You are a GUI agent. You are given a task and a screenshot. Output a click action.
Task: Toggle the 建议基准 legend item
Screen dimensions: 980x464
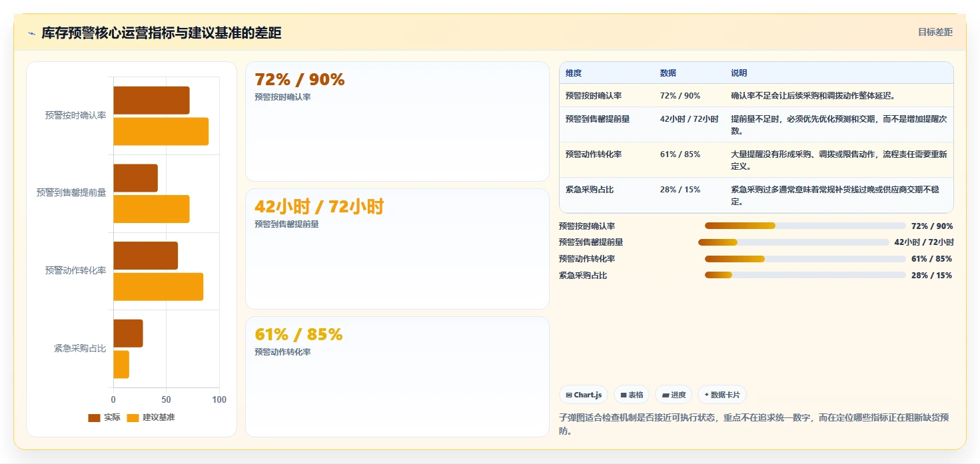pos(151,417)
